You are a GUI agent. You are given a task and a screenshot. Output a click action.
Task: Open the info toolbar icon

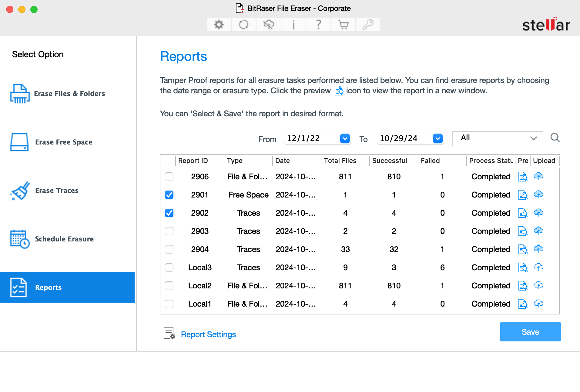pos(293,25)
